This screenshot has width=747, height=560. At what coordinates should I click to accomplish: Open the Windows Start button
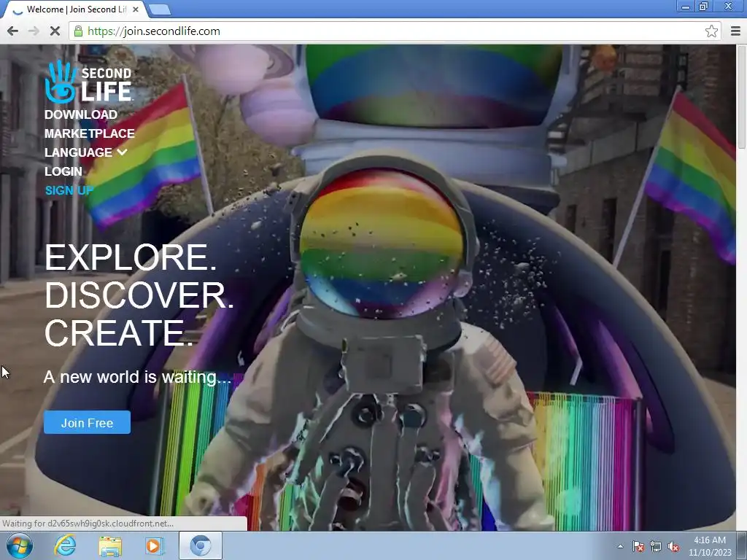click(20, 545)
